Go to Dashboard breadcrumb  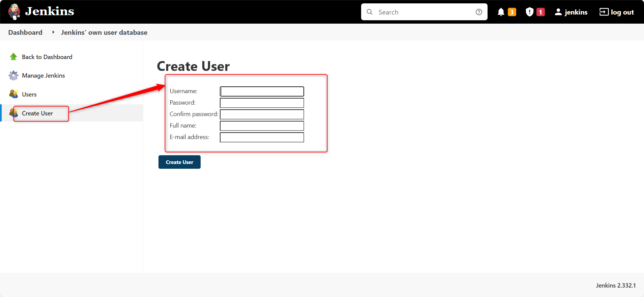click(x=25, y=32)
